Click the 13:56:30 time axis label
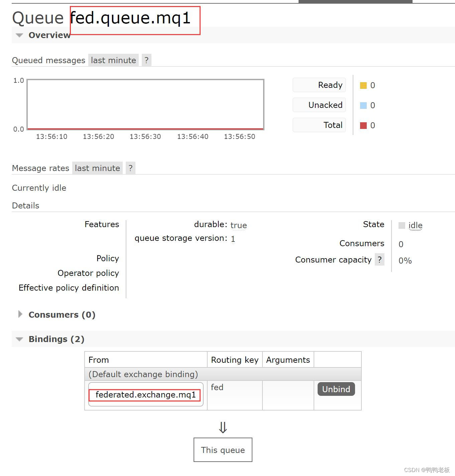This screenshot has width=455, height=476. tap(145, 137)
